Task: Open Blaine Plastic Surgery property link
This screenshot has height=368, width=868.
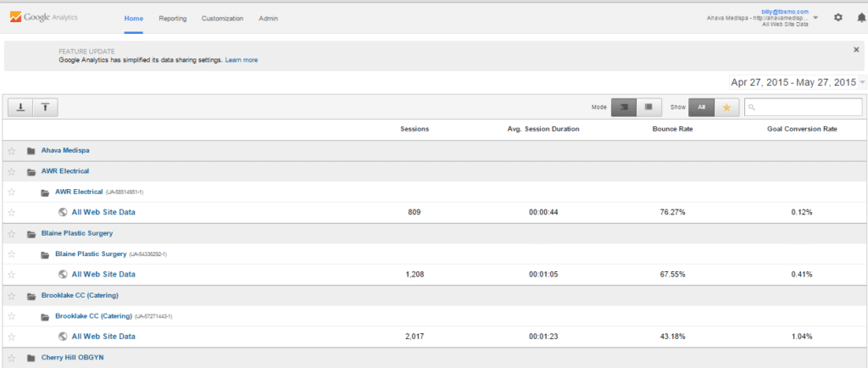Action: pyautogui.click(x=91, y=254)
